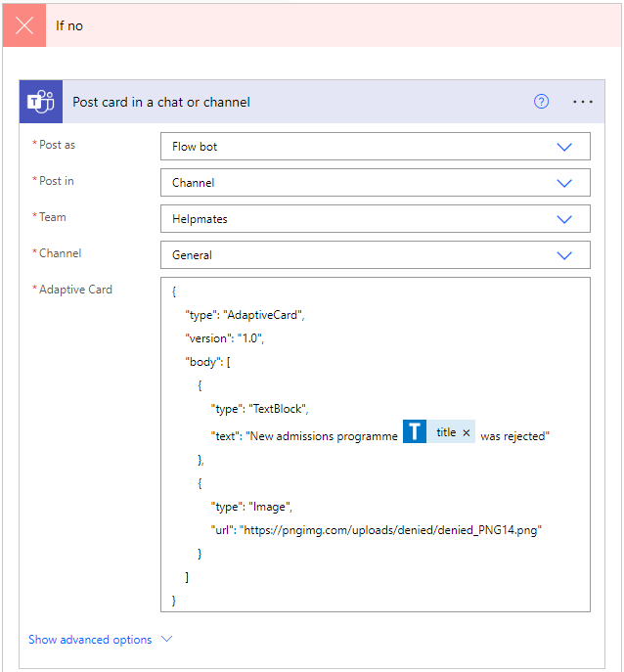Open the ellipsis menu on action card
The image size is (624, 672).
pos(583,102)
